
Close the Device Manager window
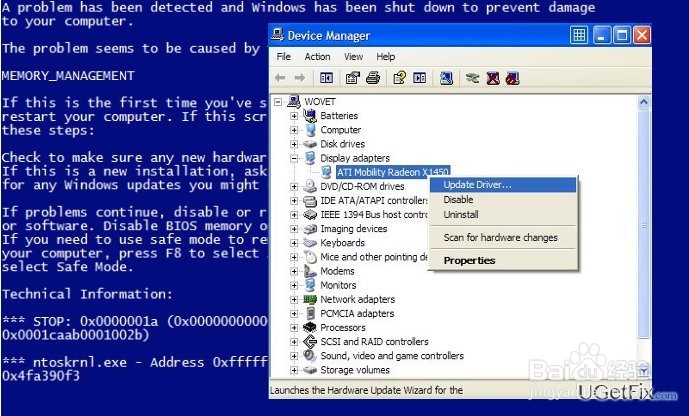642,35
